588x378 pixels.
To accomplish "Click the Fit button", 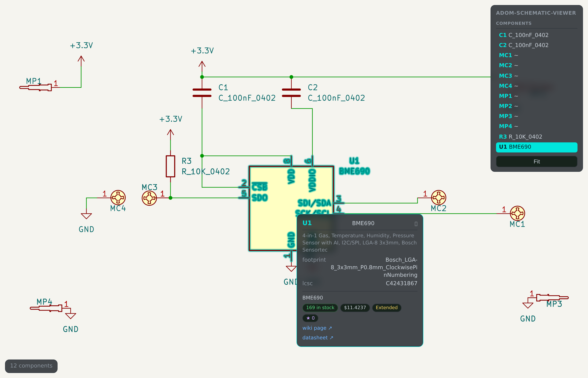I will click(537, 161).
